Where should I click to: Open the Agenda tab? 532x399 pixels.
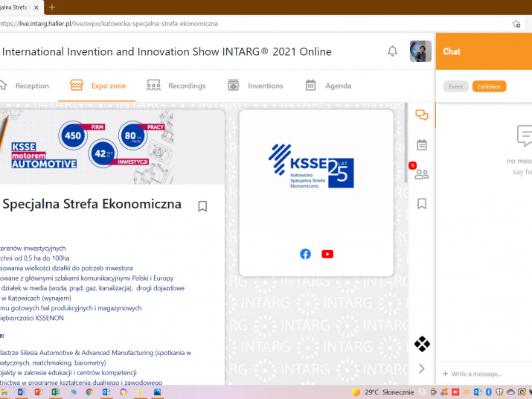(x=328, y=86)
